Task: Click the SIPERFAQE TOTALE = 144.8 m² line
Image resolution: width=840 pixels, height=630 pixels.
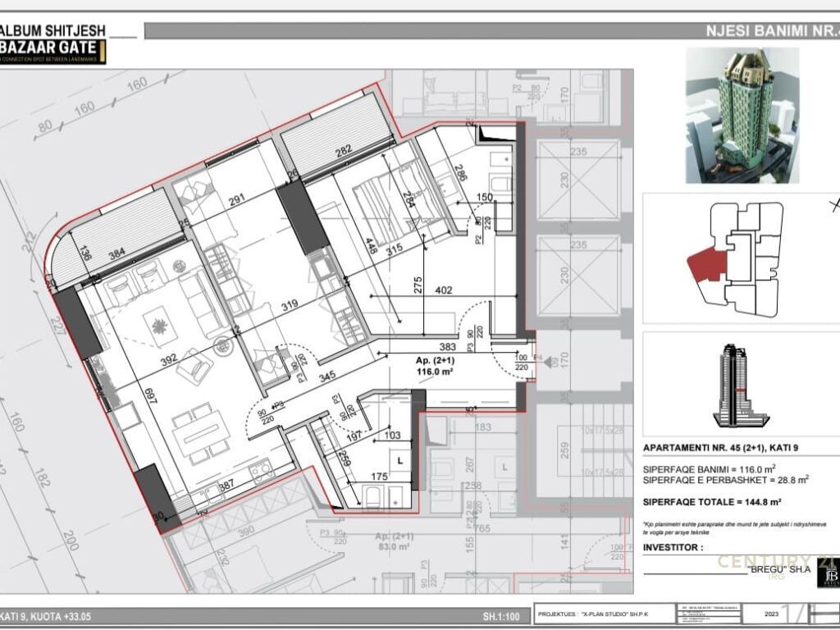Action: [x=710, y=501]
